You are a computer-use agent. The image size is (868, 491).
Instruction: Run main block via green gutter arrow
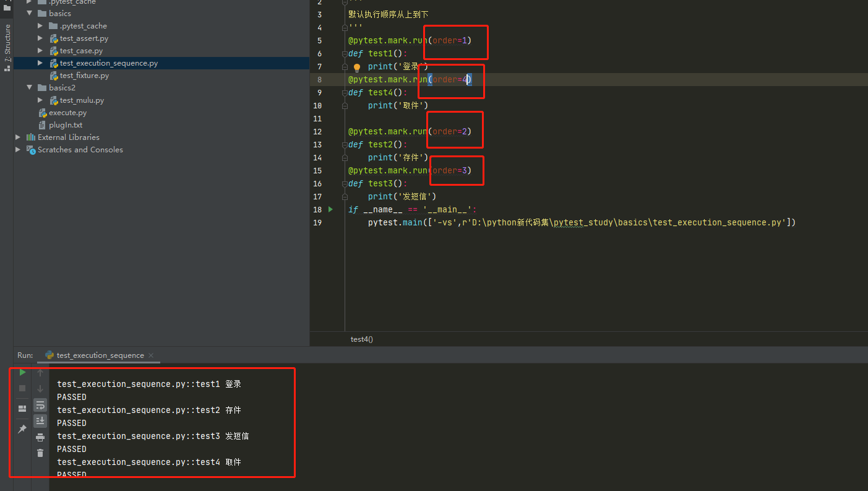[331, 209]
